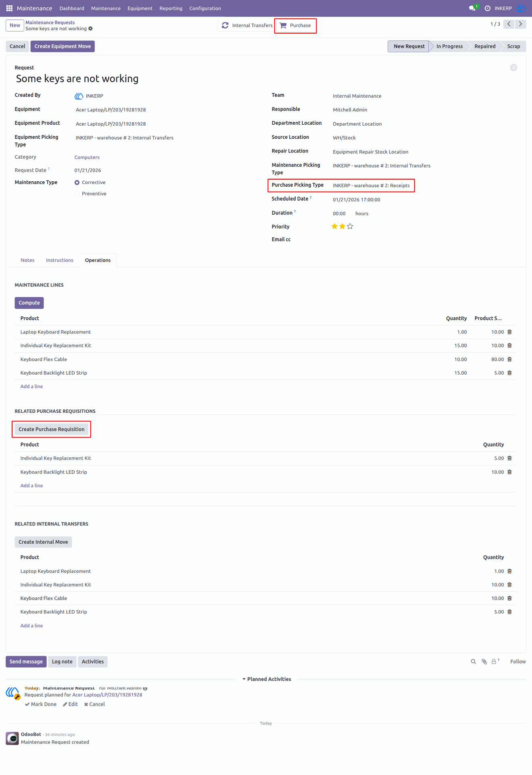Remove Keyboard Backlight LED Strip purchase requisition line
Screen dimensions: 532x775
(509, 472)
